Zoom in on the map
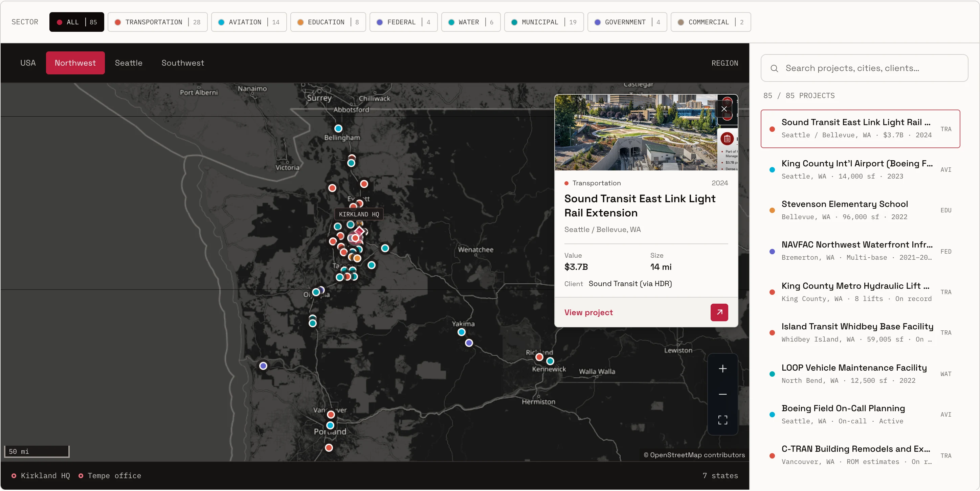Screen dimensions: 980x491 (722, 369)
